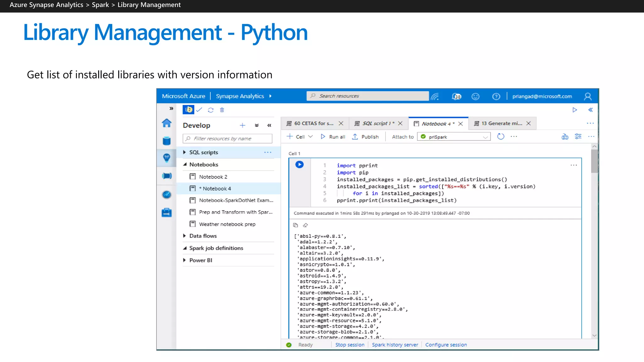
Task: Clear cell output with eraser icon
Action: [305, 225]
